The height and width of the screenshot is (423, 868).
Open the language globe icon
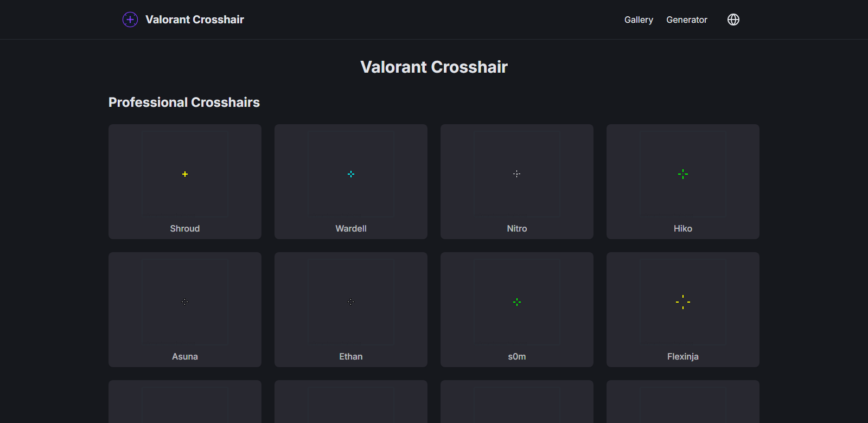coord(733,20)
